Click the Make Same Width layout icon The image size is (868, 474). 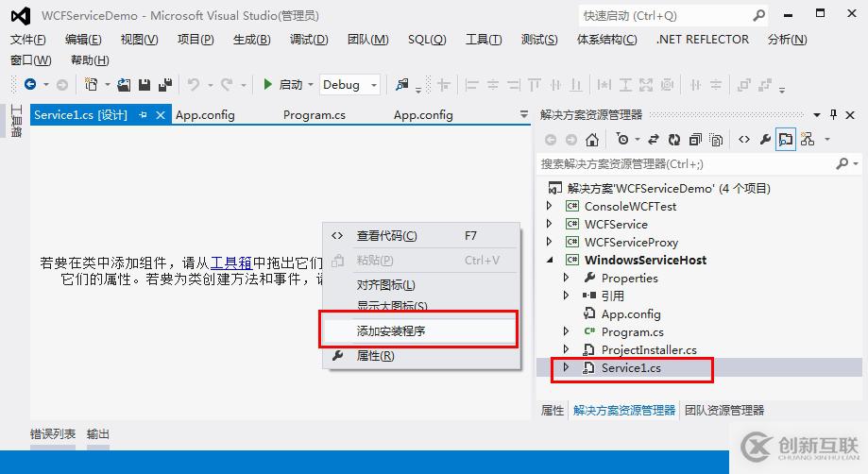(604, 85)
